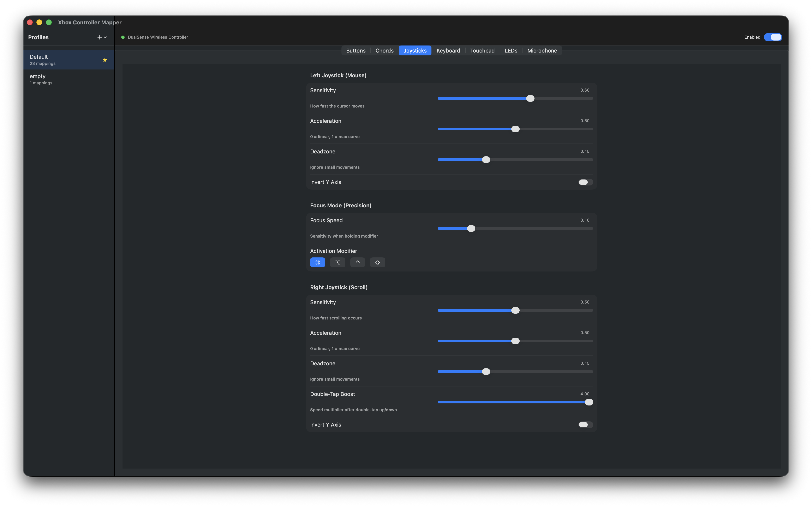Select the Option key activation modifier
The width and height of the screenshot is (812, 507).
(337, 262)
